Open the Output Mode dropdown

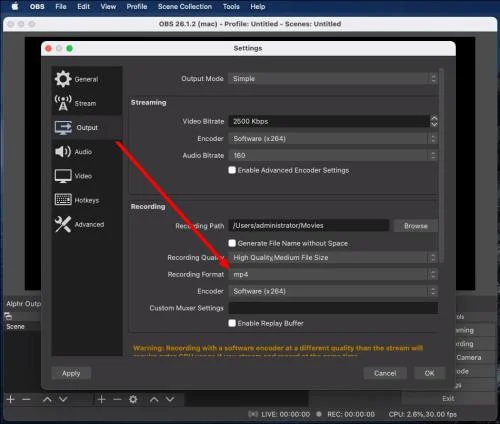(x=333, y=79)
